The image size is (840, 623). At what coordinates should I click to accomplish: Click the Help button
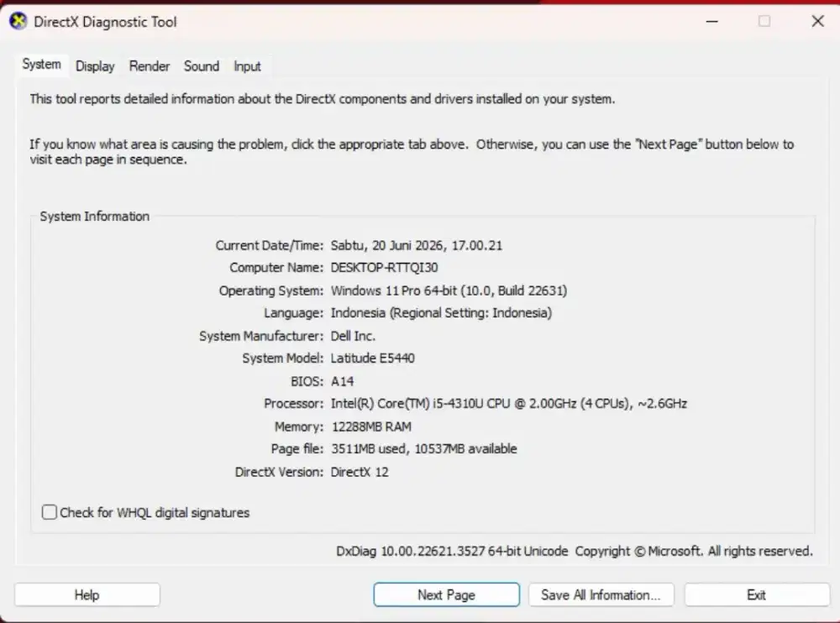[x=87, y=594]
